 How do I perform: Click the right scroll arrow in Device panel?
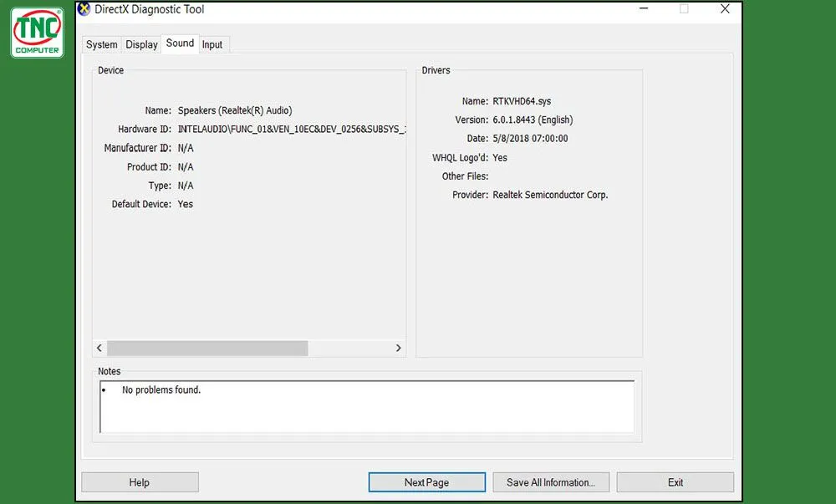(398, 348)
